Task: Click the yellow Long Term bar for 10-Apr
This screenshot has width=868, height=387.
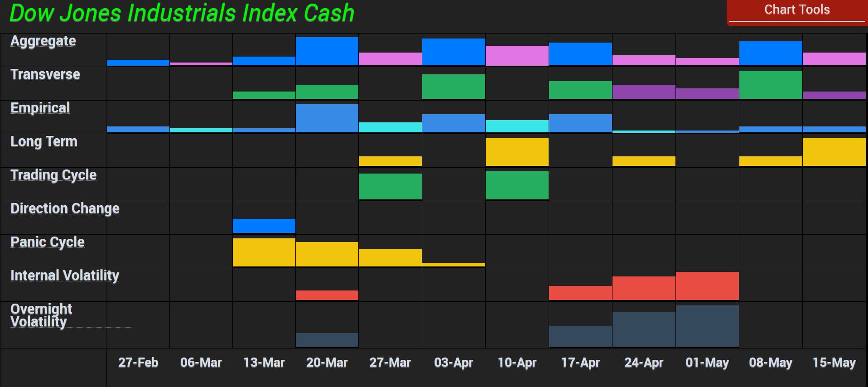Action: (516, 152)
